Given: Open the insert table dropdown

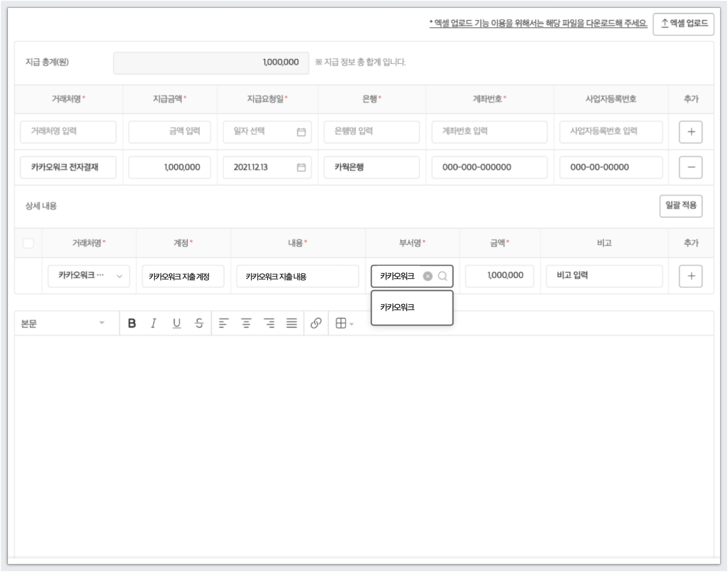Looking at the screenshot, I should 344,323.
